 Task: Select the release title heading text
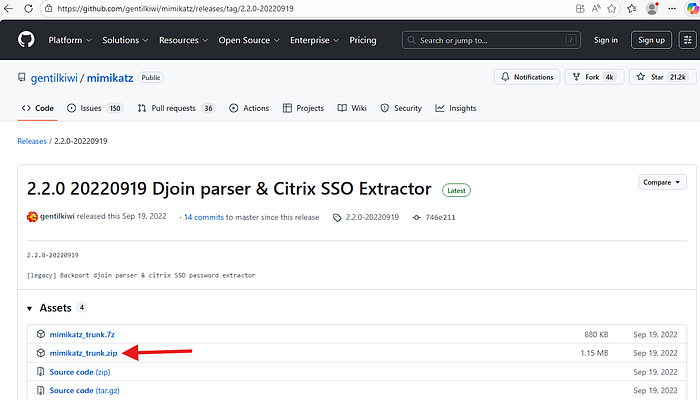point(229,189)
